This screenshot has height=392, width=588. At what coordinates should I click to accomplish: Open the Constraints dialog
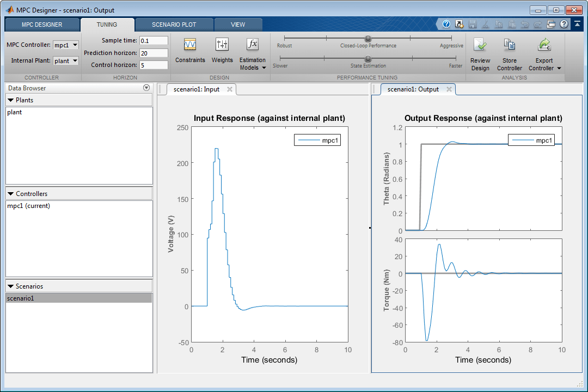(190, 45)
